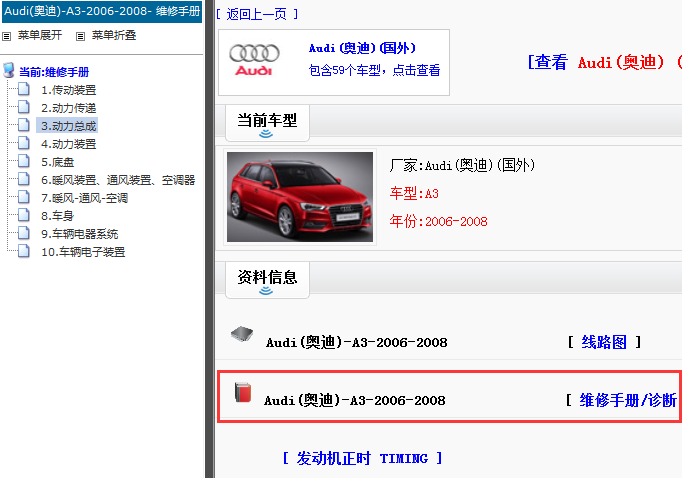Collapse the menu via 菜单折叠
Image resolution: width=682 pixels, height=478 pixels.
tap(114, 35)
